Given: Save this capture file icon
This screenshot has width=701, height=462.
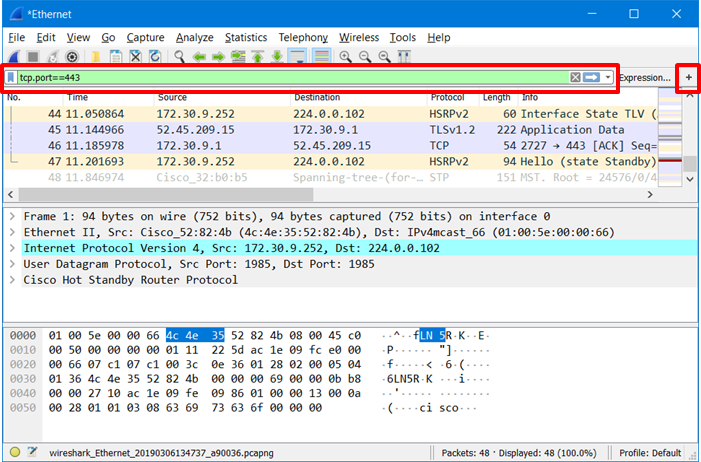Looking at the screenshot, I should (116, 57).
